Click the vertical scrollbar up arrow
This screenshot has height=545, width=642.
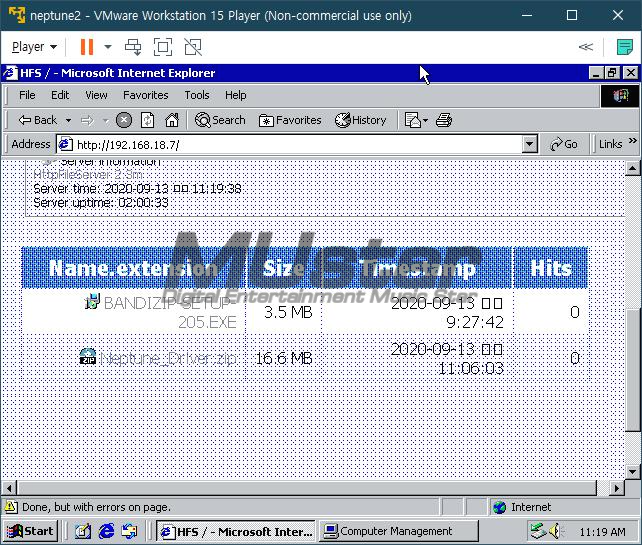(633, 168)
